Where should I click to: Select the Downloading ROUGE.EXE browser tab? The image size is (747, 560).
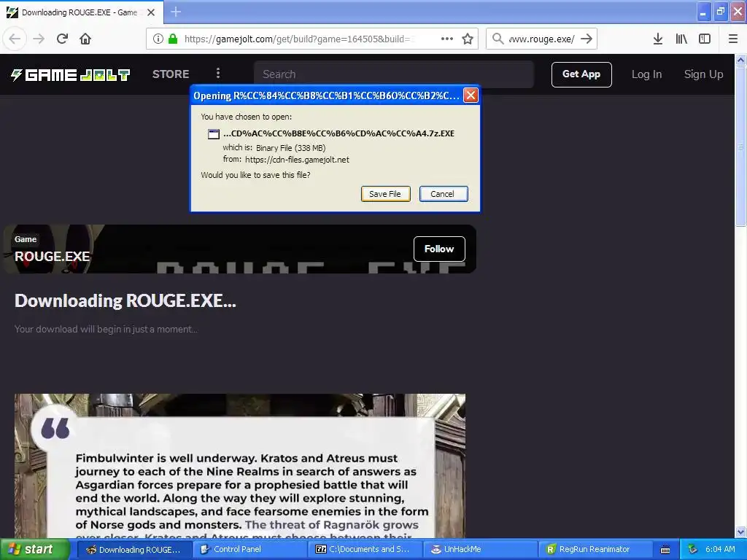tap(82, 12)
